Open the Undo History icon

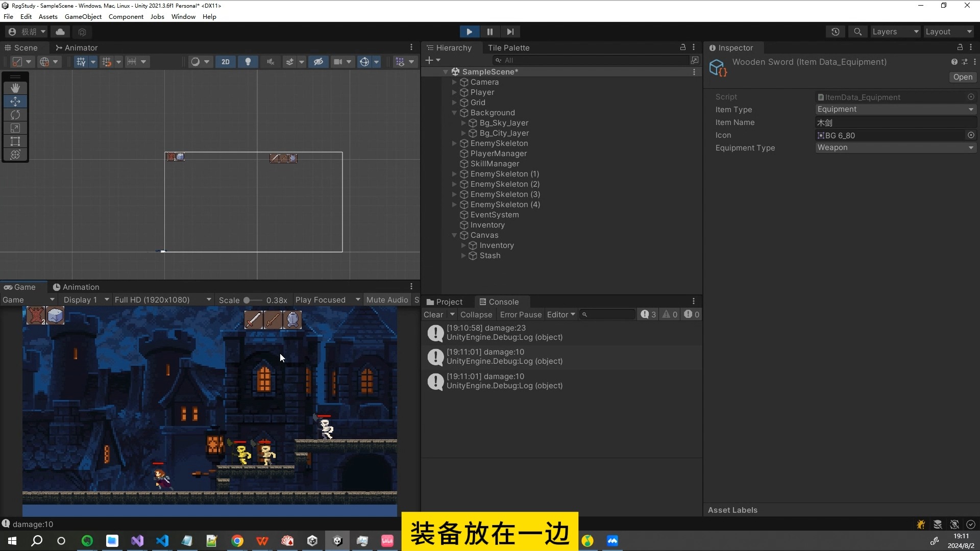click(835, 32)
